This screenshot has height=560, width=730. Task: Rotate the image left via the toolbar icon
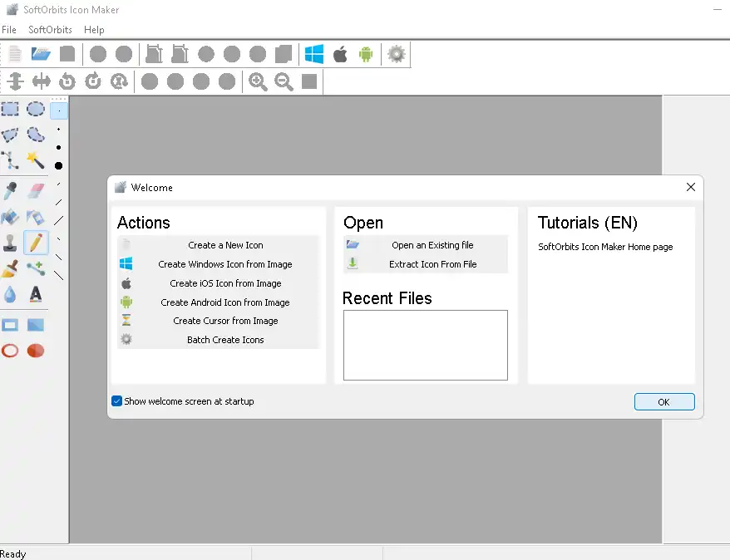(66, 81)
